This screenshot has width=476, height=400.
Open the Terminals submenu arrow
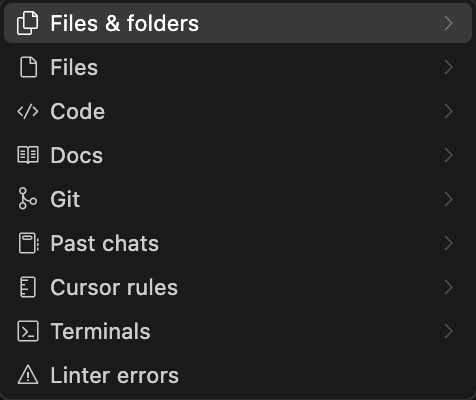coord(449,331)
